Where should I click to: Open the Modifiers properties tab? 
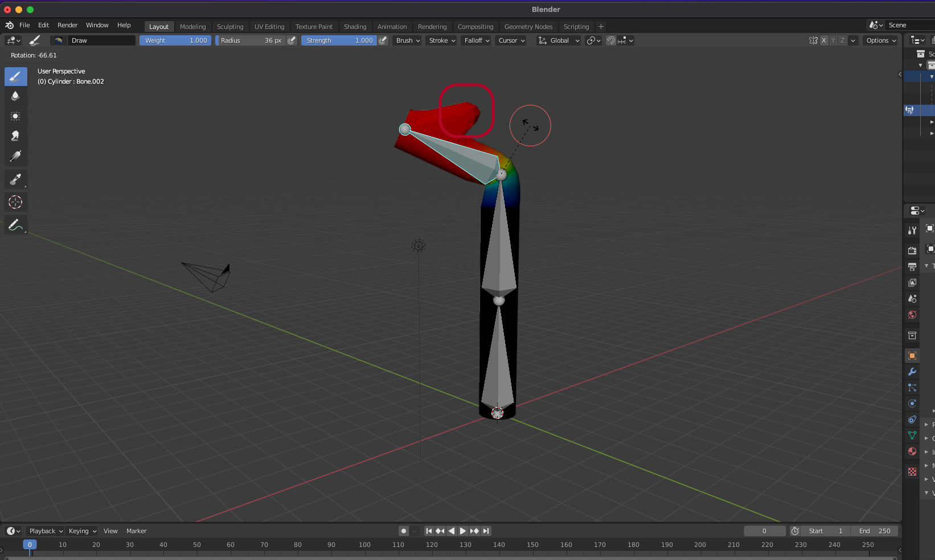pos(912,372)
